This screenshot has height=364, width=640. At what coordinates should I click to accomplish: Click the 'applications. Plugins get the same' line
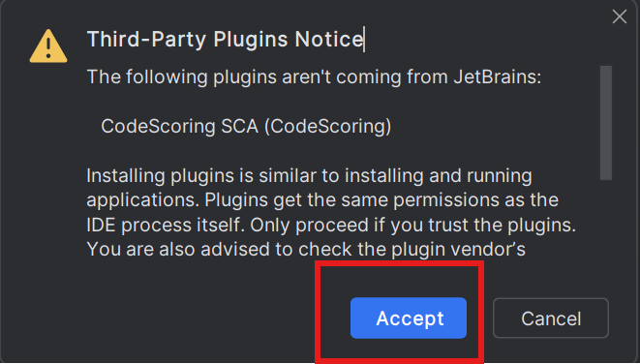tap(322, 200)
